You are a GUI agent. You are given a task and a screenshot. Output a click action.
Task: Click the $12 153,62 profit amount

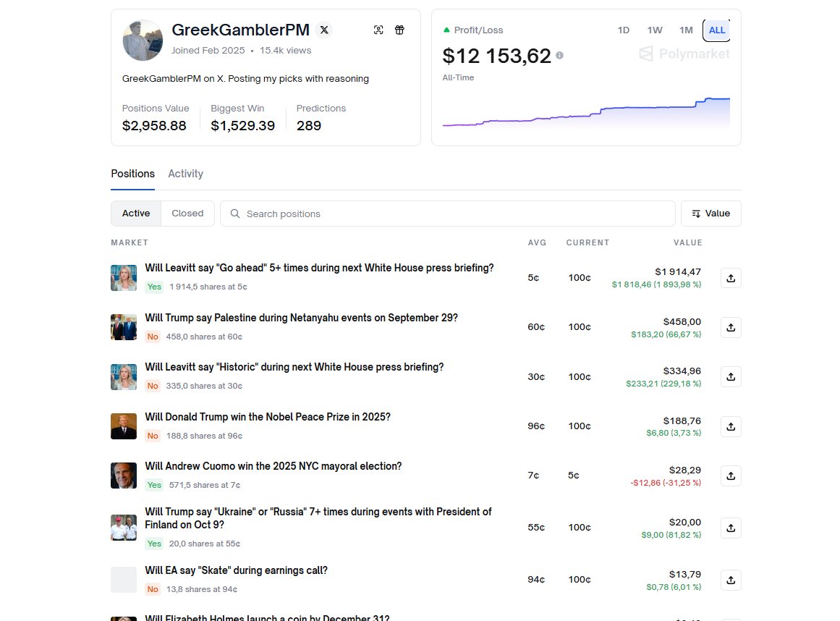pos(496,56)
